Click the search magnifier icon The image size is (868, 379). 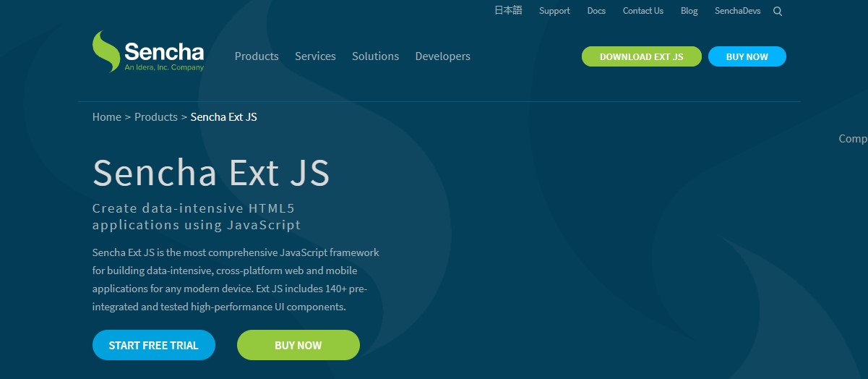coord(778,11)
